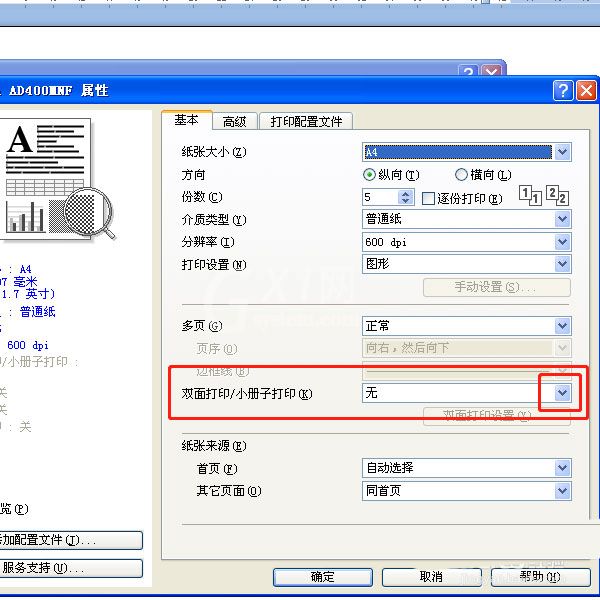The height and width of the screenshot is (600, 600).
Task: Switch to the 打印配置文件 tab
Action: 306,122
